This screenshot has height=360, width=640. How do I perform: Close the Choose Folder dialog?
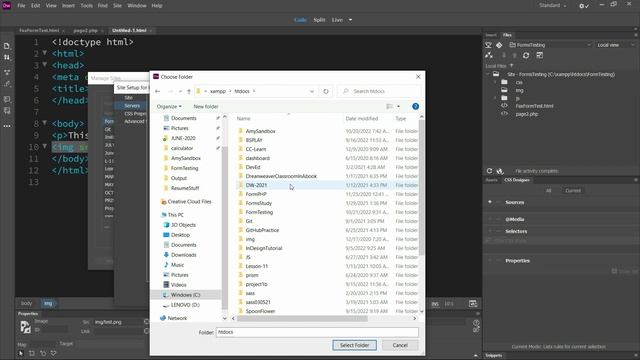click(x=418, y=77)
